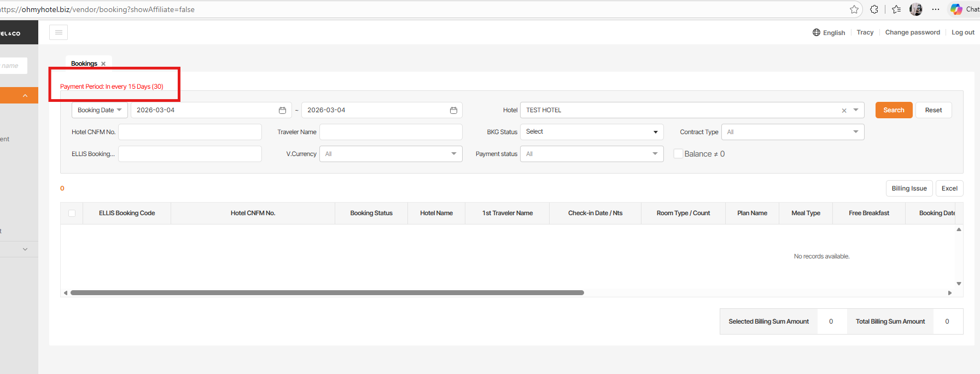Click the Hotel CNFM No. input field
This screenshot has height=374, width=980.
pos(190,132)
